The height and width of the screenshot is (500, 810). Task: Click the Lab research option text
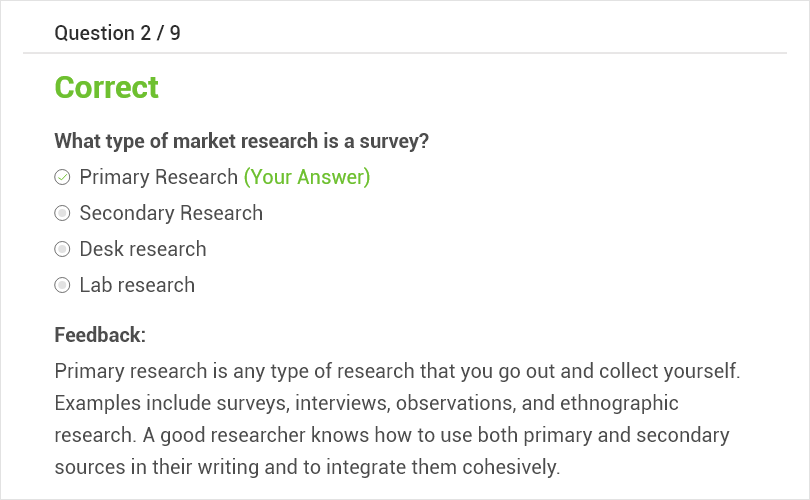(x=137, y=285)
